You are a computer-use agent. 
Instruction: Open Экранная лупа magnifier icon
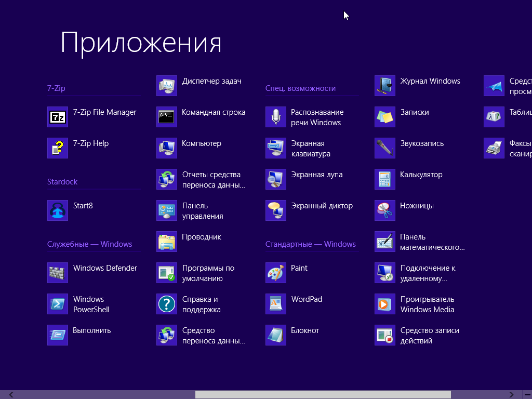[276, 179]
